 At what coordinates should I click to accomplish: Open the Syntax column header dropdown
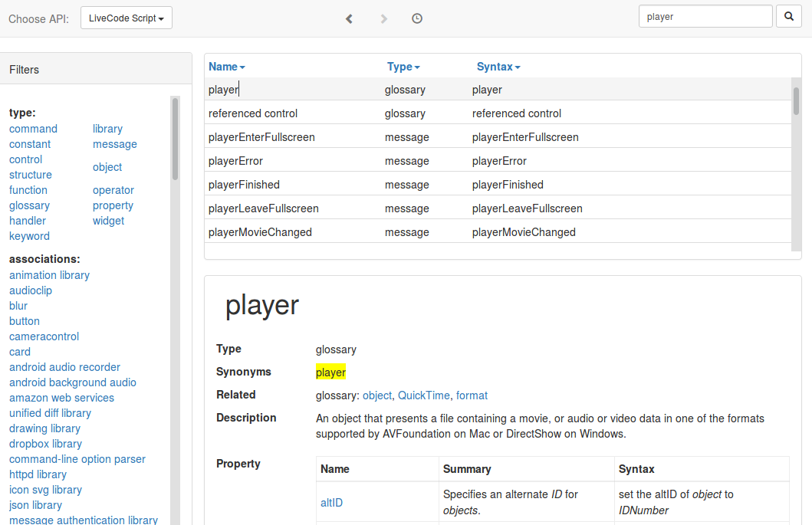coord(498,67)
